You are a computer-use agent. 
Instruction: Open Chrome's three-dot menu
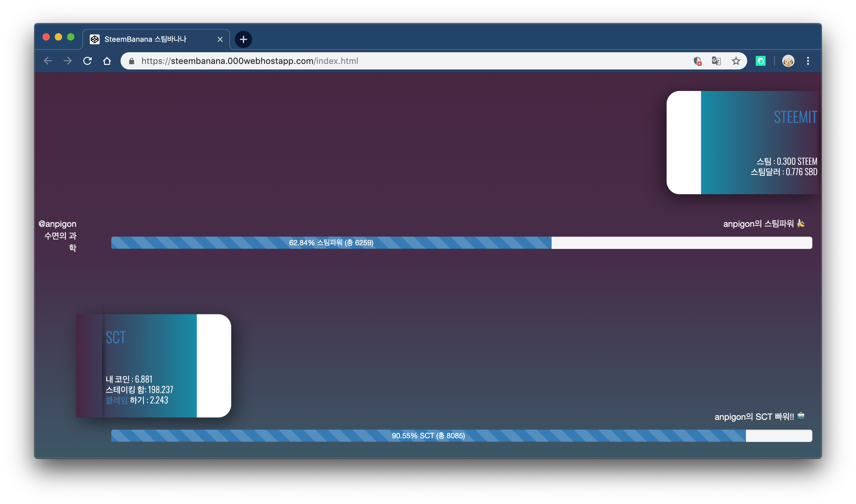(x=808, y=61)
